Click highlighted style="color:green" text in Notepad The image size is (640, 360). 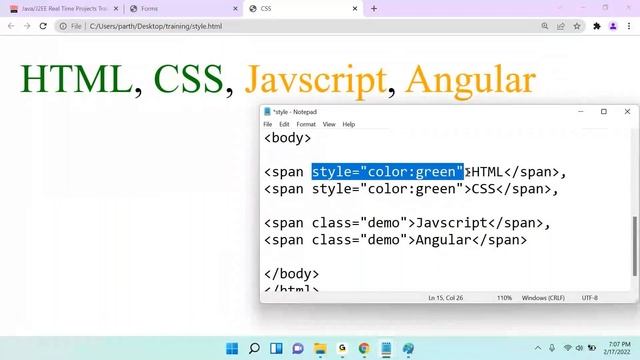[x=388, y=172]
